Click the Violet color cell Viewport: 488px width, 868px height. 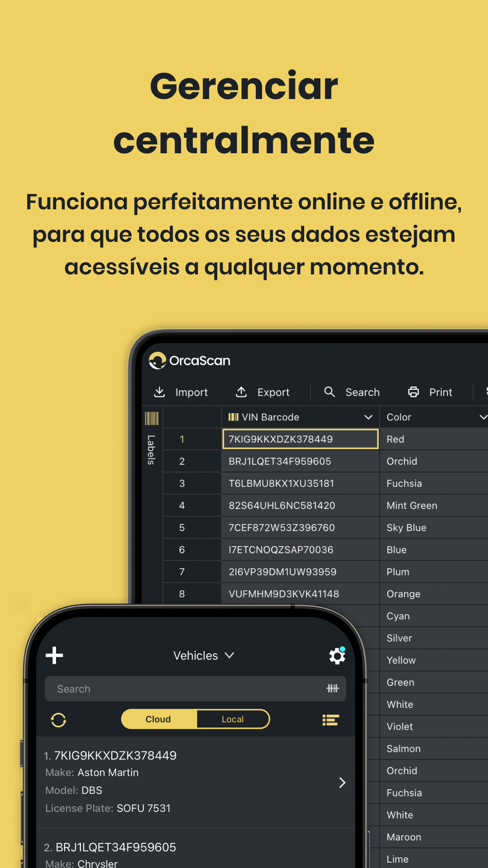point(434,726)
